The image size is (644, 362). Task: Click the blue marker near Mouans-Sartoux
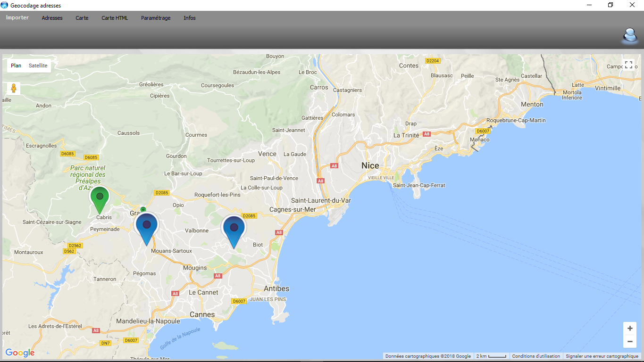tap(147, 229)
